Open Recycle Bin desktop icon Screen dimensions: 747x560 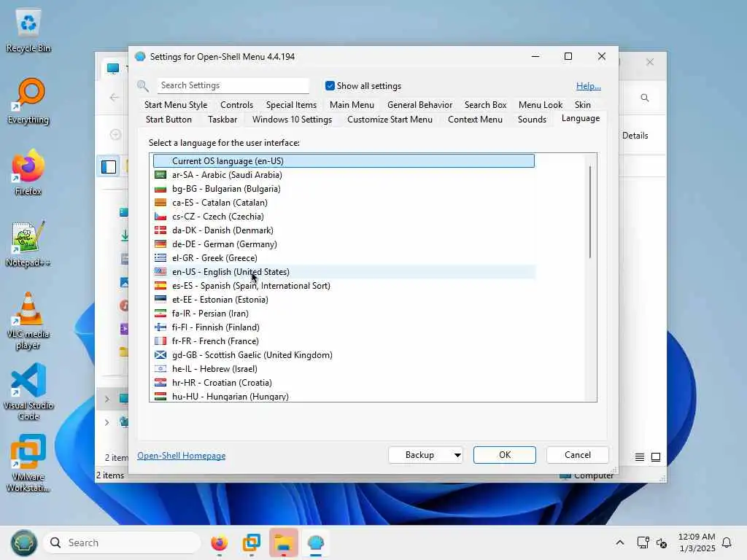point(28,31)
